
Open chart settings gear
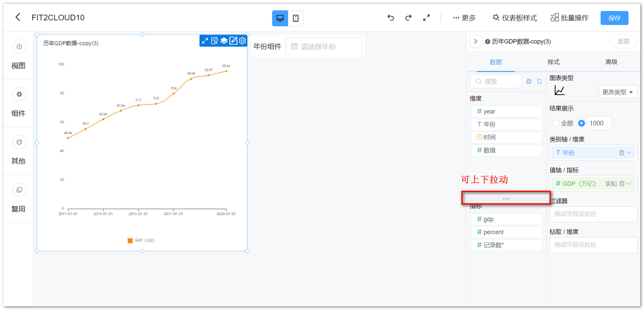[242, 41]
